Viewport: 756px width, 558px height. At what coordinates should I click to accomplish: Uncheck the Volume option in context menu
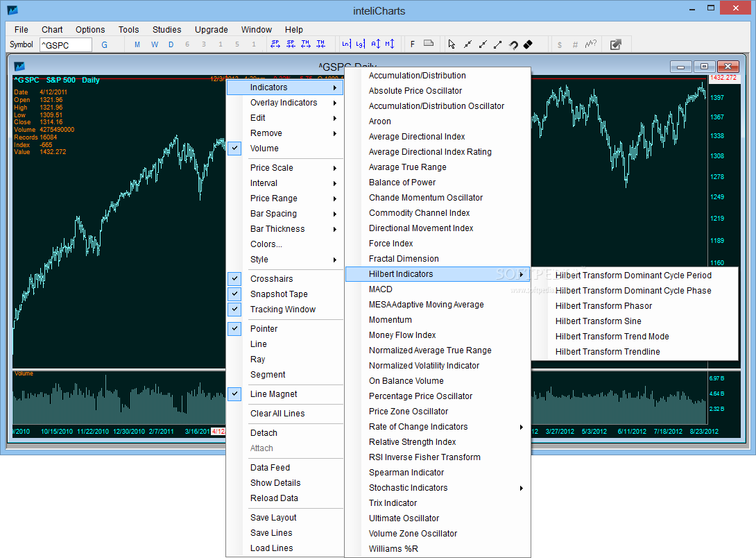pos(285,149)
